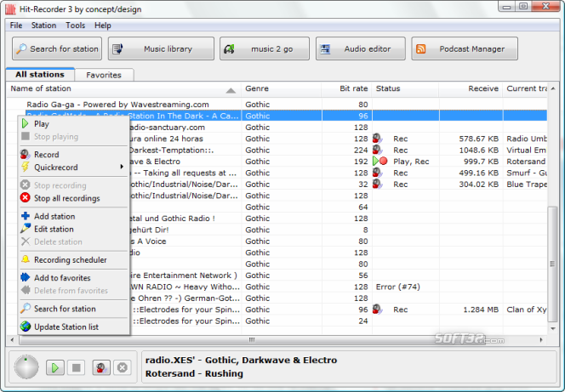Click the green Play icon in context menu
The image size is (565, 392).
(26, 124)
